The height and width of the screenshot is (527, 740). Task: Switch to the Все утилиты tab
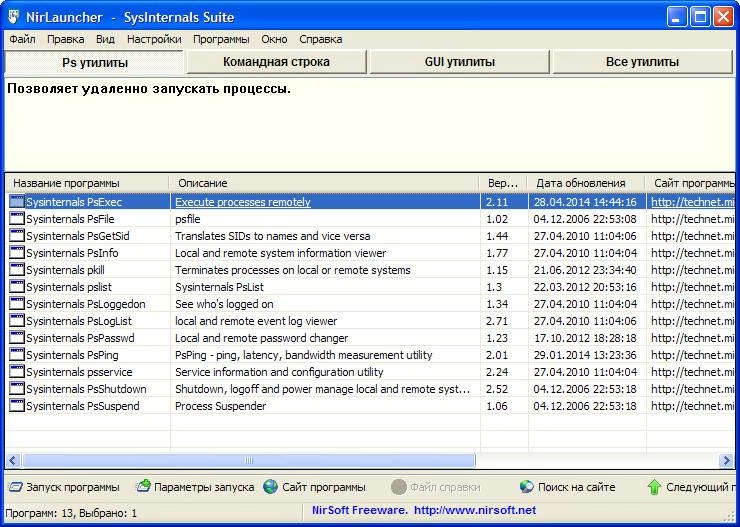pyautogui.click(x=642, y=62)
